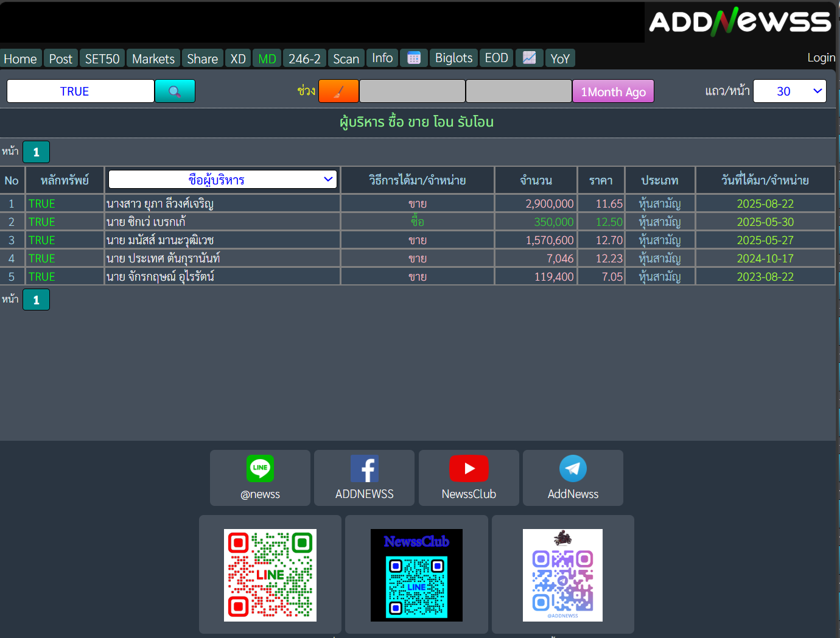This screenshot has width=840, height=638.
Task: Click the orange brush clear icon
Action: [338, 91]
